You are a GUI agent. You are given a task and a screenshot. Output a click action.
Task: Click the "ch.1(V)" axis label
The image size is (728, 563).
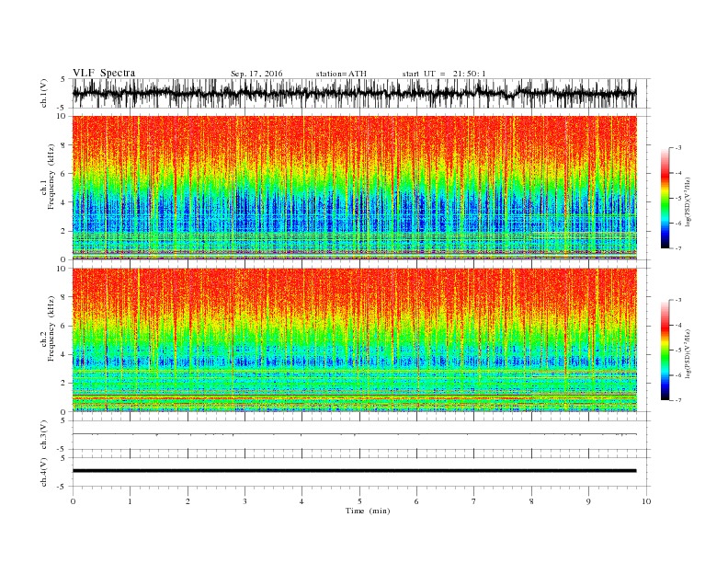point(44,93)
